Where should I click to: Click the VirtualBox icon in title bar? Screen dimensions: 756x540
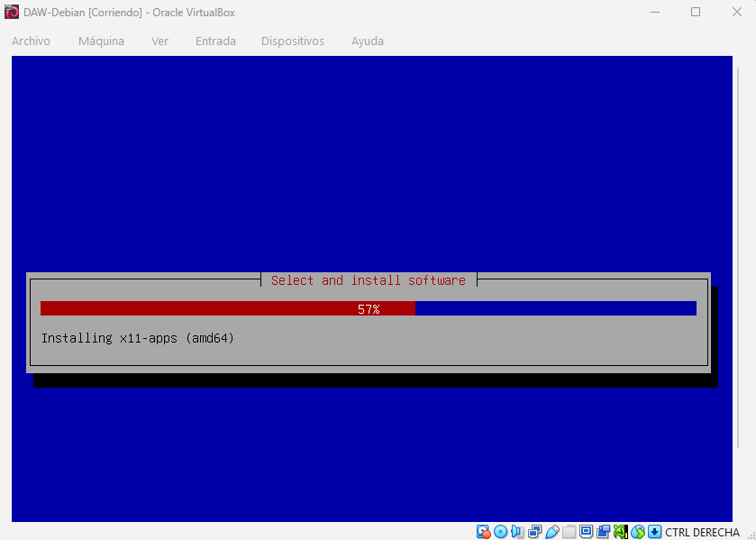12,12
